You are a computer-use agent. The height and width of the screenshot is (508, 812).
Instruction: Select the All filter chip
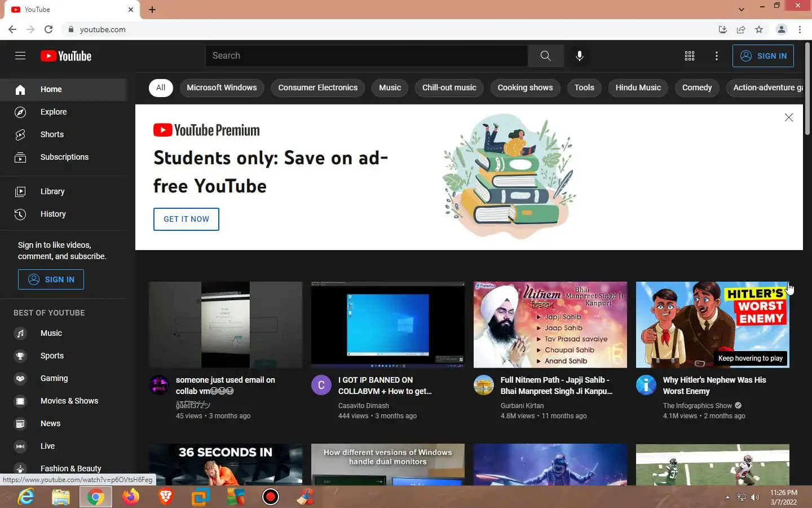pyautogui.click(x=161, y=87)
